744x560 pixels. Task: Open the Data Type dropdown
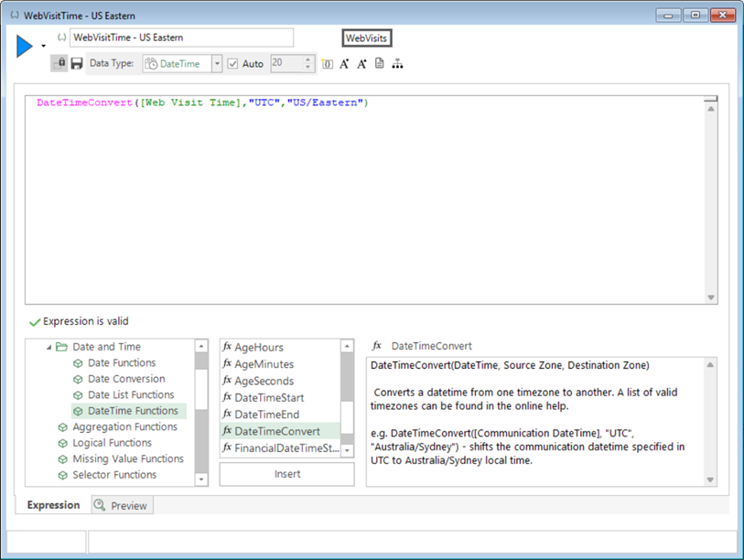click(216, 63)
